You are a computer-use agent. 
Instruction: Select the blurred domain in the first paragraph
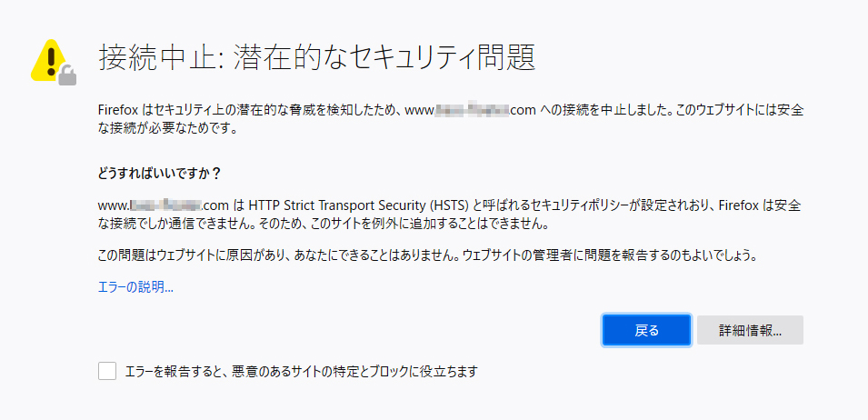pos(470,110)
